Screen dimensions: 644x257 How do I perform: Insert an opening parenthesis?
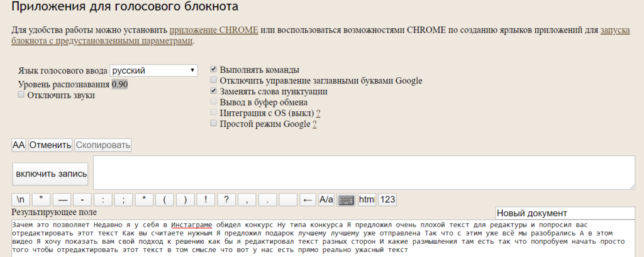[x=165, y=200]
